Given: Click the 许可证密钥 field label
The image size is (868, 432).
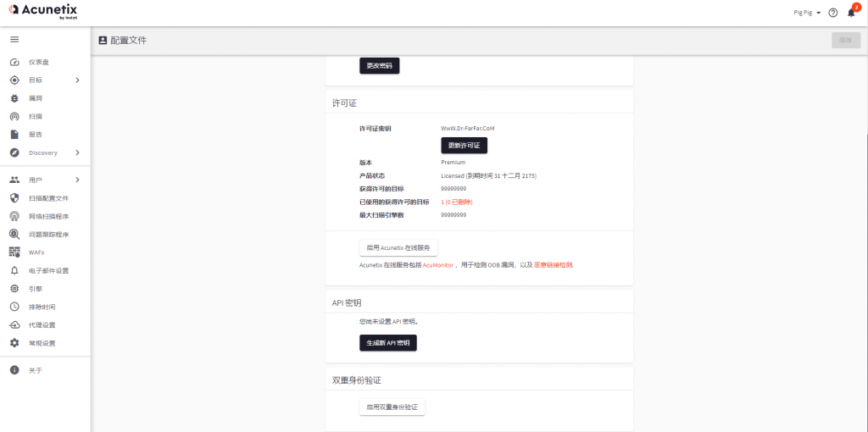Looking at the screenshot, I should pos(376,128).
